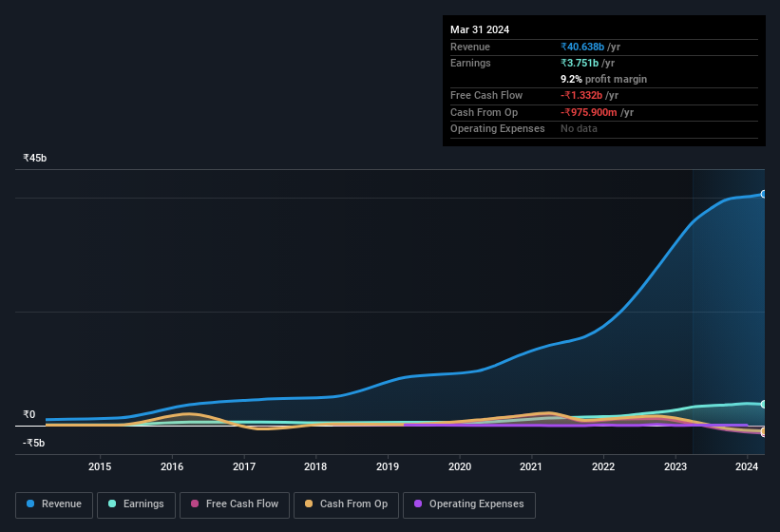Image resolution: width=780 pixels, height=532 pixels.
Task: Select the 2023 x-axis label
Action: point(675,466)
